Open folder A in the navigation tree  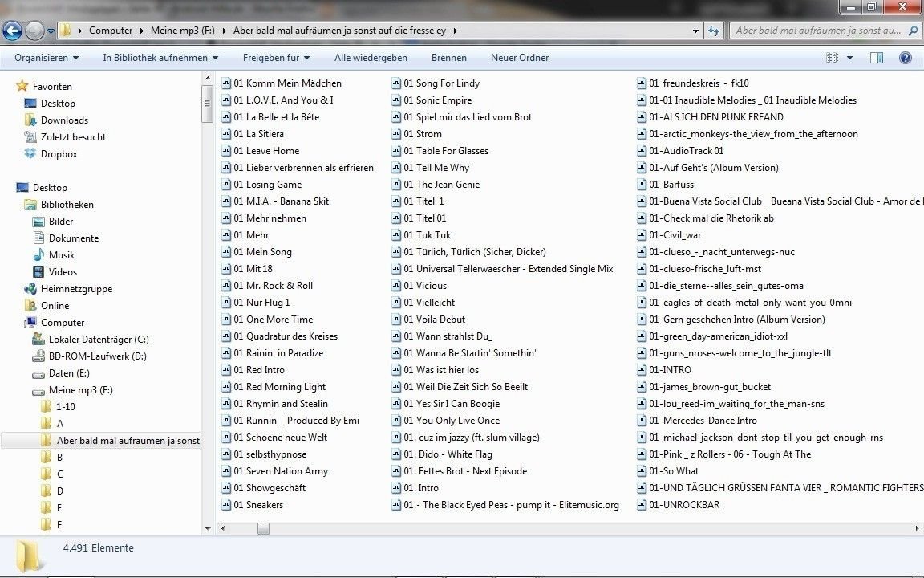(59, 424)
